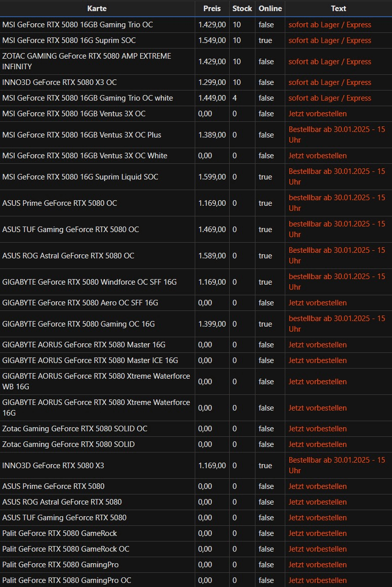
Task: Select MSI RTX 5080 16GB Ventus 3X OC row name
Action: coord(74,114)
